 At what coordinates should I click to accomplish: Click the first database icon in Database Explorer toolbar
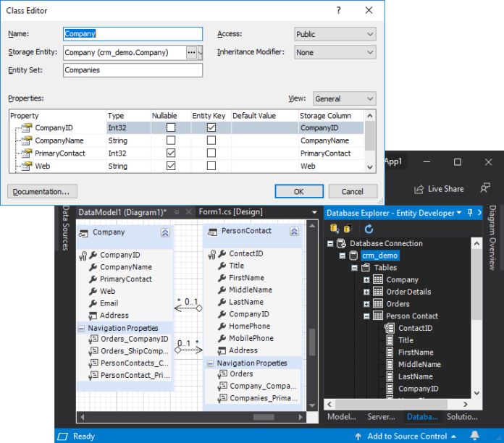pyautogui.click(x=335, y=229)
